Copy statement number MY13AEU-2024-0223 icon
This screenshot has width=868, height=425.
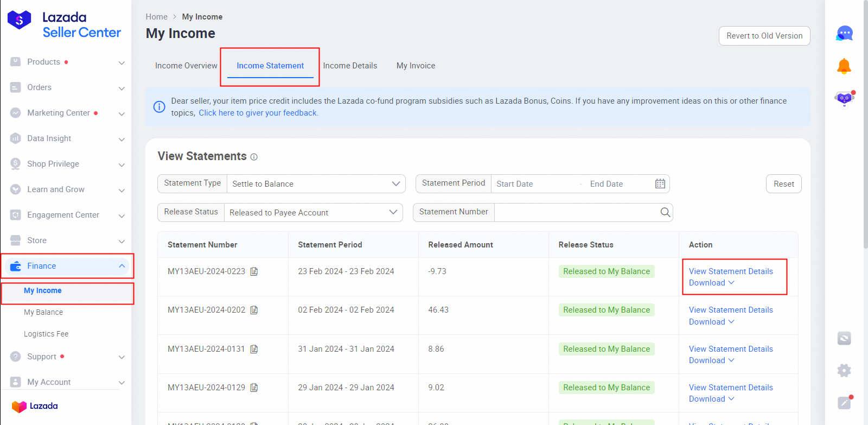coord(254,271)
